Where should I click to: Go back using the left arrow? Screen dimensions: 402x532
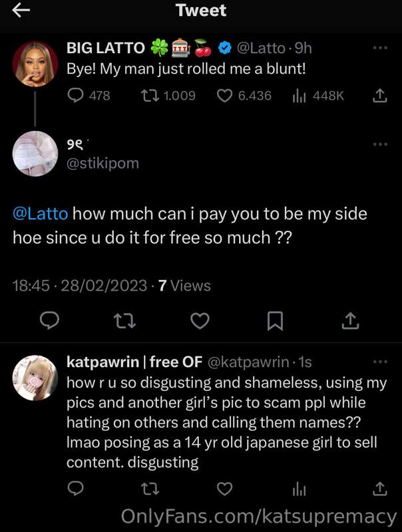(x=21, y=10)
